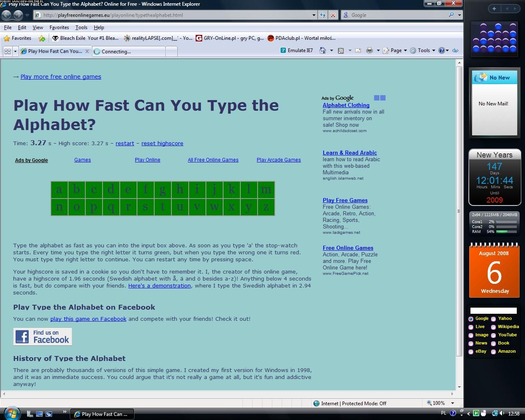Open the Edit menu
Image resolution: width=525 pixels, height=420 pixels.
(x=22, y=27)
